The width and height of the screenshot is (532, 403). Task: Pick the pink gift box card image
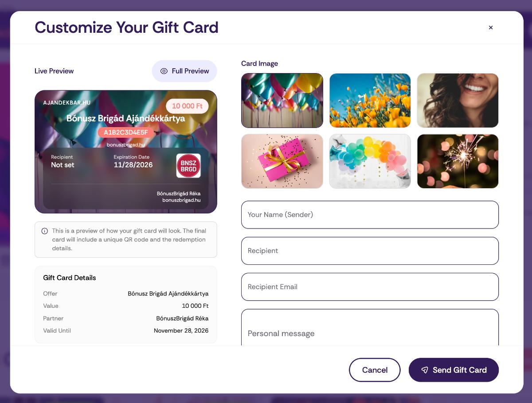pyautogui.click(x=282, y=161)
